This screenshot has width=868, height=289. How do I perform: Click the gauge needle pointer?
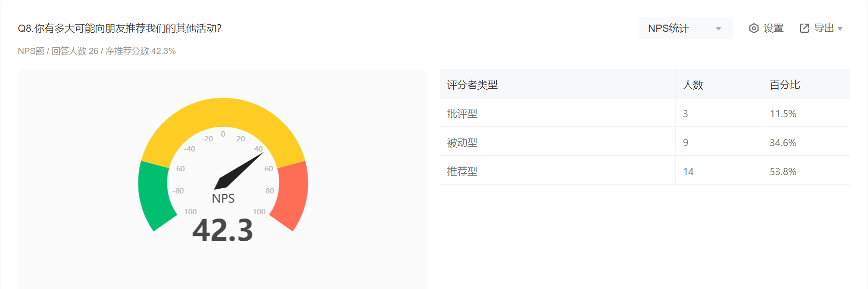coord(238,171)
